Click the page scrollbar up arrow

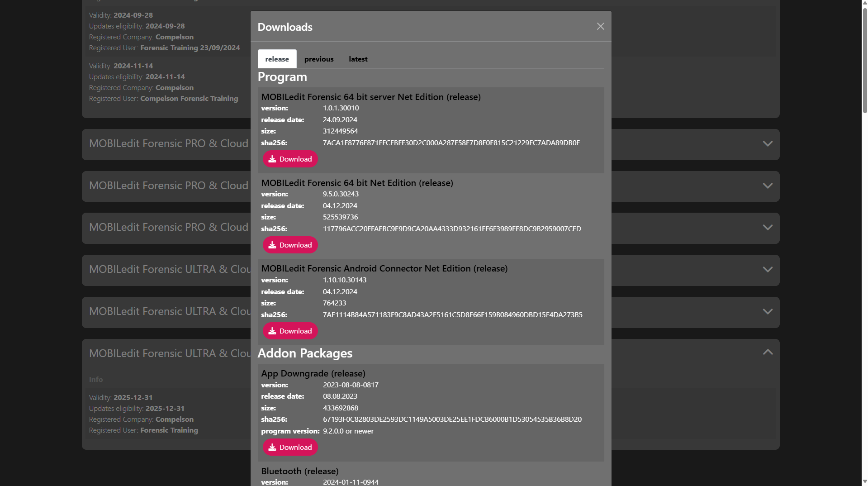tap(864, 4)
